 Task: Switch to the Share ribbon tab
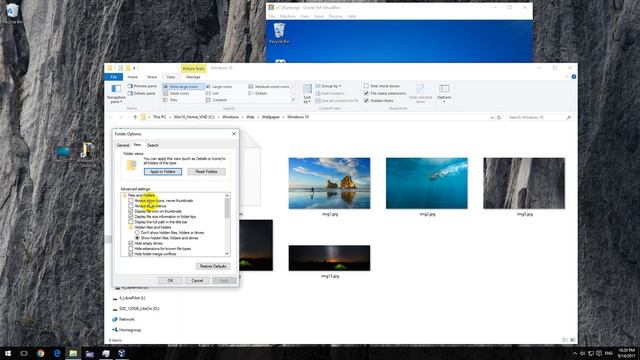pyautogui.click(x=152, y=77)
